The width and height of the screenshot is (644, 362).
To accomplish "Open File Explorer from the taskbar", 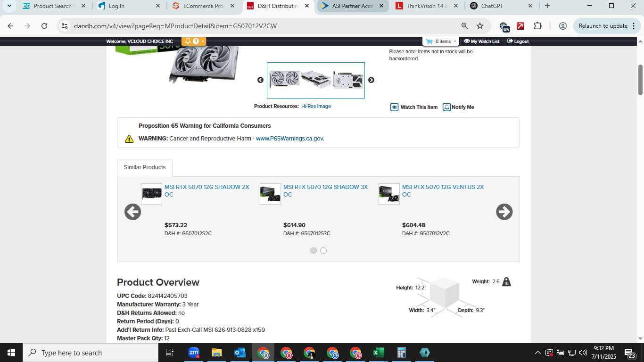I will point(216,353).
